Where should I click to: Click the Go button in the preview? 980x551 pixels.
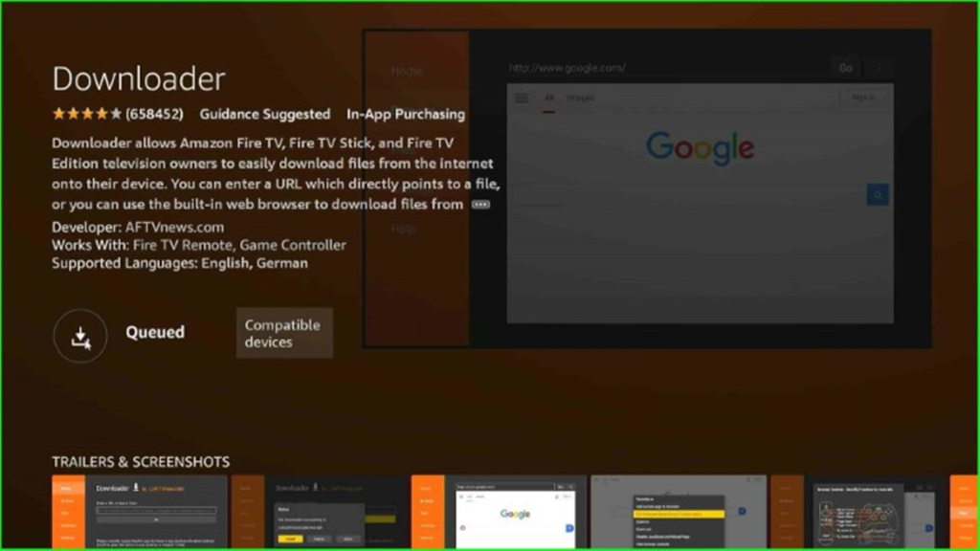[846, 68]
